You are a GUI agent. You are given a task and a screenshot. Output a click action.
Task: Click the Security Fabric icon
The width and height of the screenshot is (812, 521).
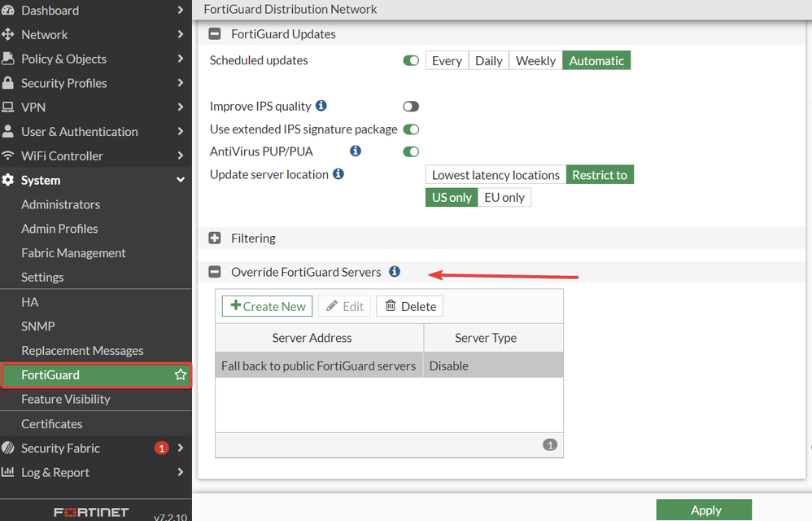tap(8, 448)
